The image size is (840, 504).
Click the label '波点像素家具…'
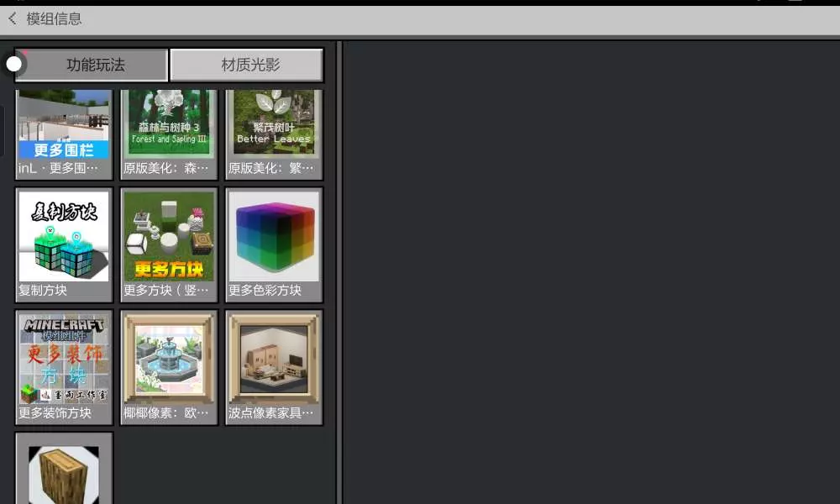click(271, 413)
